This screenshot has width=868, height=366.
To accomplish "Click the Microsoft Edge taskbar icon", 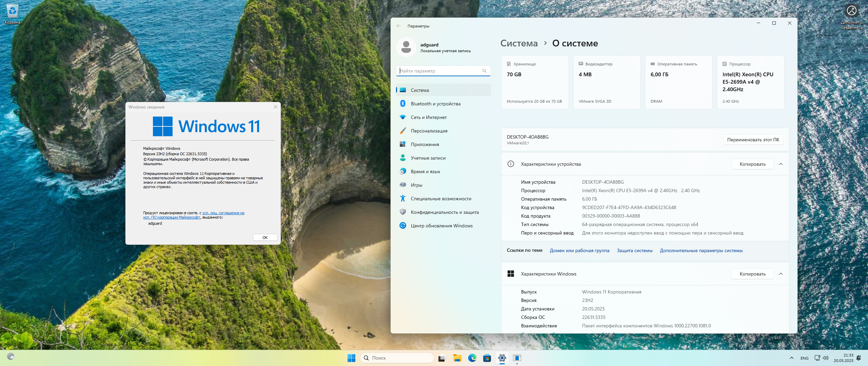I will pos(472,358).
